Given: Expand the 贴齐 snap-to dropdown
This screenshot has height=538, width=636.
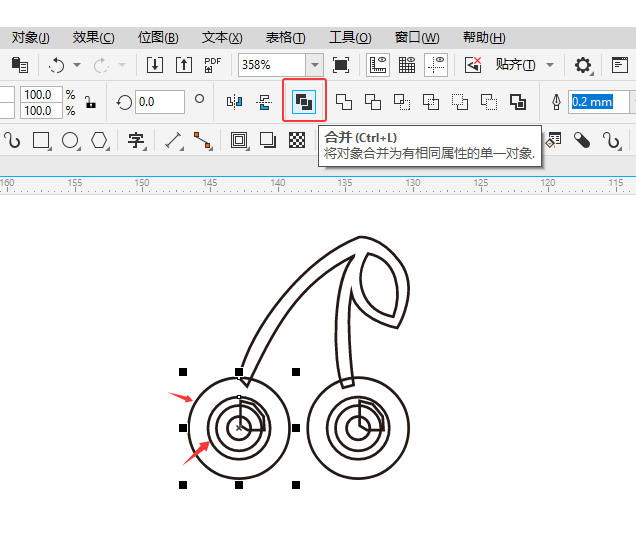Looking at the screenshot, I should point(549,65).
